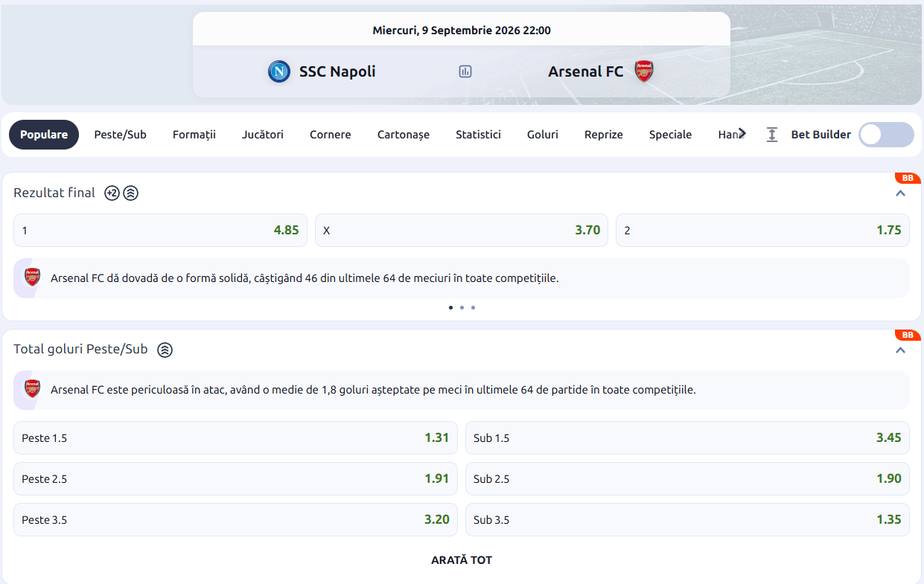Open the Formații tab
This screenshot has width=924, height=584.
click(194, 135)
